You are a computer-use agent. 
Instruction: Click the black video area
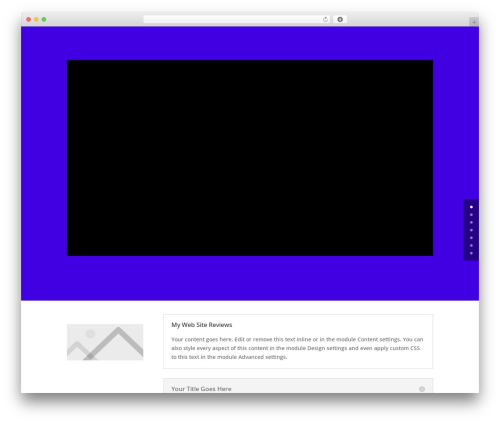point(250,158)
